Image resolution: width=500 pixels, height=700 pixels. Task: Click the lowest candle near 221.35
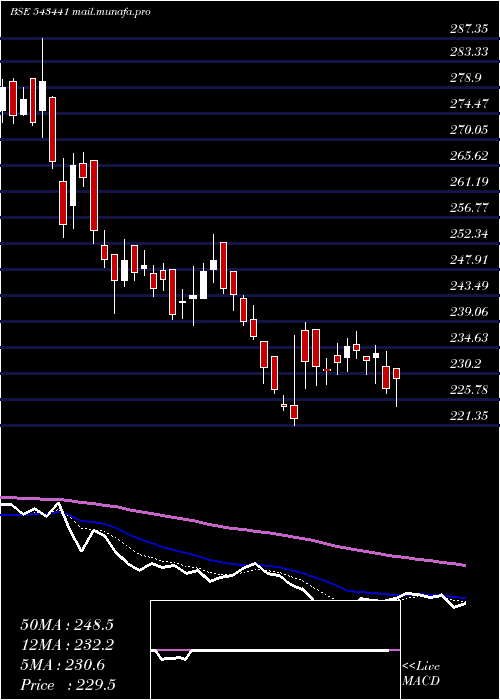click(294, 380)
